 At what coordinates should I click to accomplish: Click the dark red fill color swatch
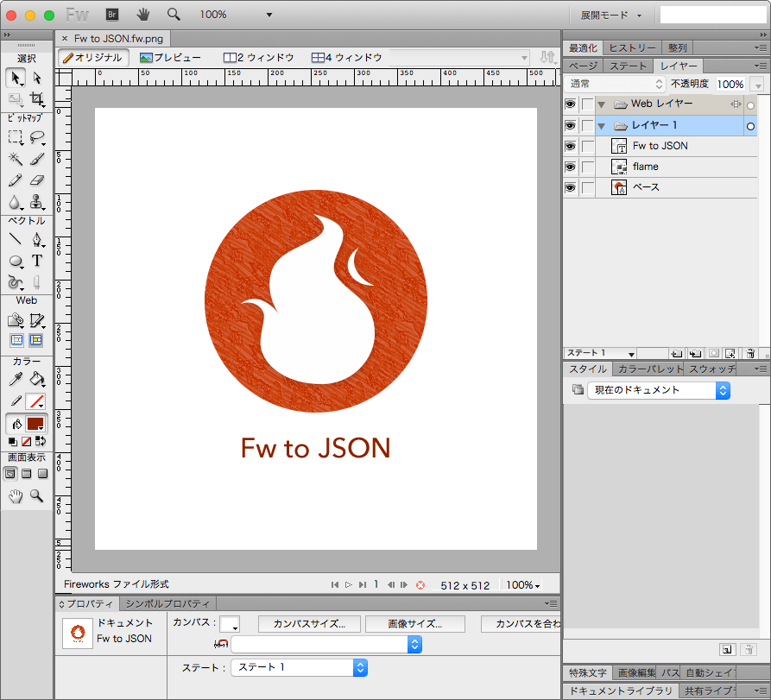click(x=35, y=424)
